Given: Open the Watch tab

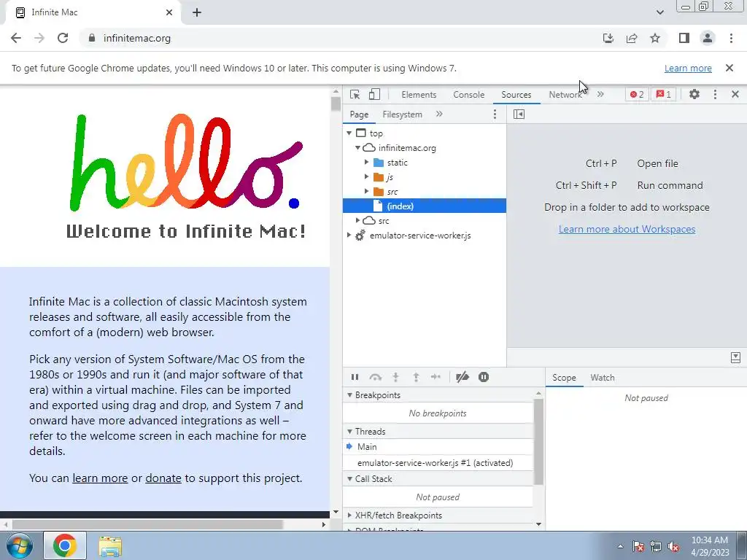Looking at the screenshot, I should pyautogui.click(x=602, y=378).
